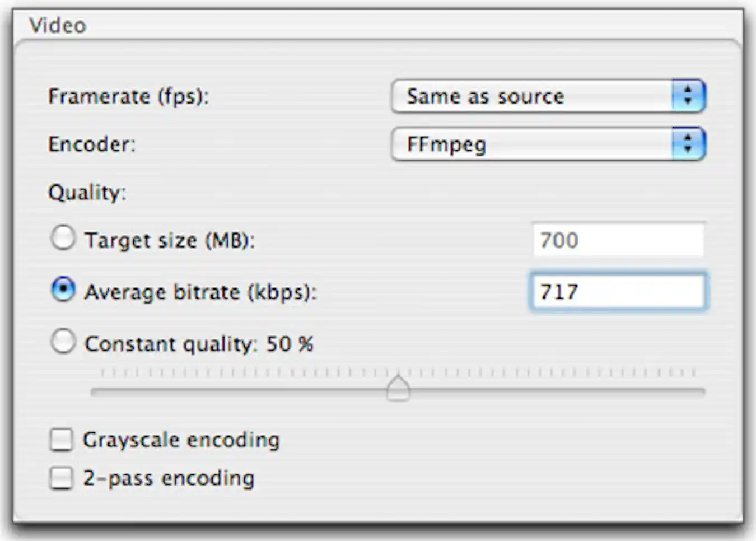Click the Quality section label
Image resolution: width=756 pixels, height=541 pixels.
coord(87,192)
